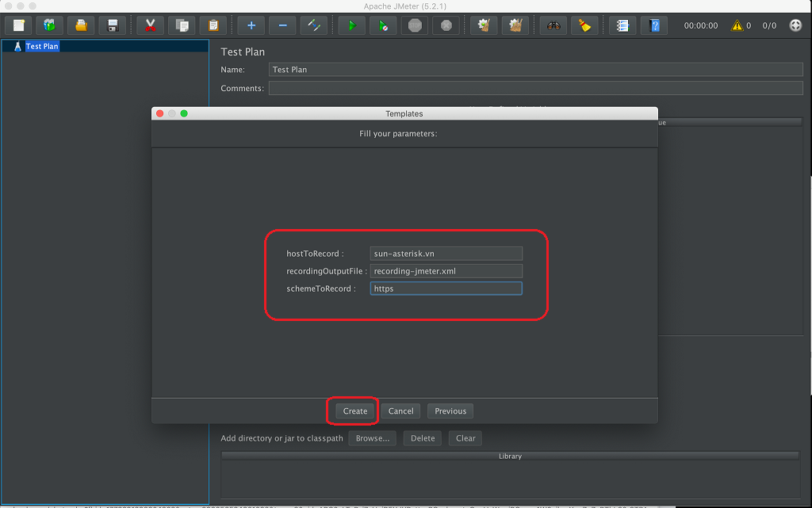Click the Reset Search brush icon

pos(584,25)
